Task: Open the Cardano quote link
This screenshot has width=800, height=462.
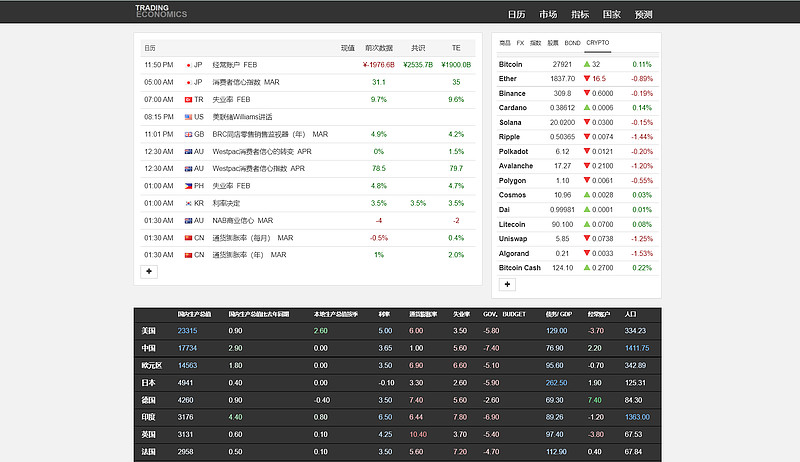Action: pos(513,108)
